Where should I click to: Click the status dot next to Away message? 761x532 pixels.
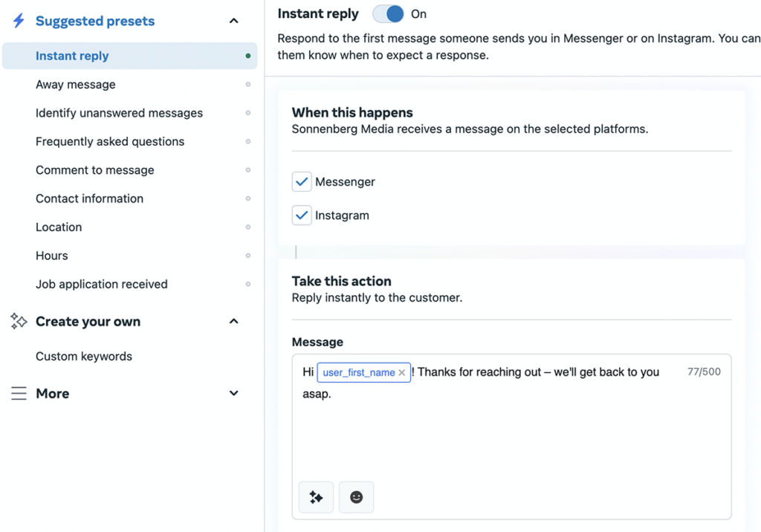pos(247,85)
